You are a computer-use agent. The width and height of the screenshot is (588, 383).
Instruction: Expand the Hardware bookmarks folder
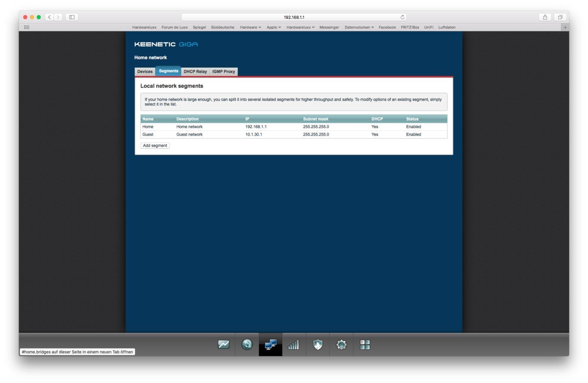tap(251, 27)
